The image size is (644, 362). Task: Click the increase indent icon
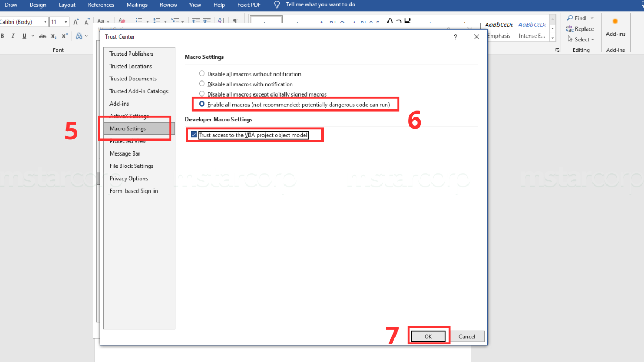pos(207,20)
